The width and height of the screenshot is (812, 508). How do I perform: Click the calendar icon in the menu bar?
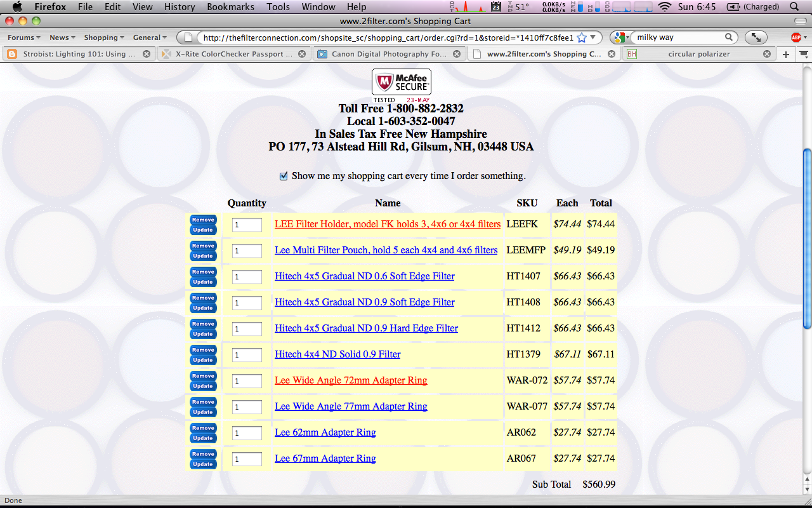[495, 6]
